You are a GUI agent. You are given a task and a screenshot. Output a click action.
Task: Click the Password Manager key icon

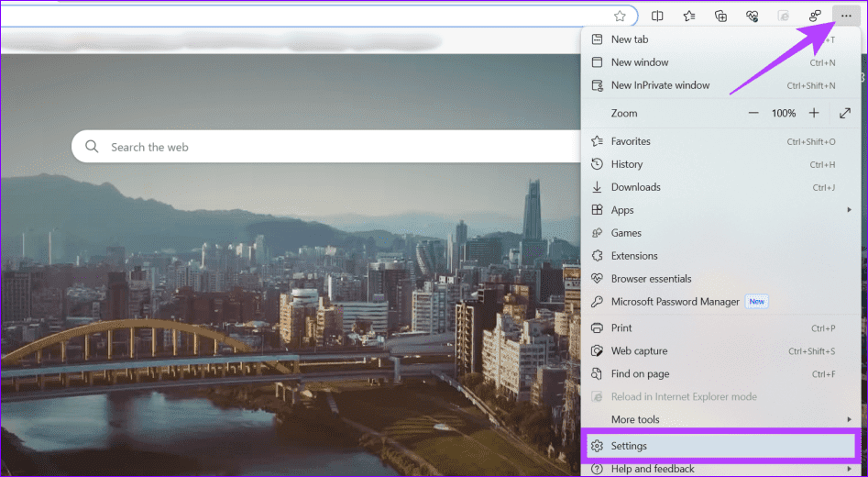tap(597, 302)
